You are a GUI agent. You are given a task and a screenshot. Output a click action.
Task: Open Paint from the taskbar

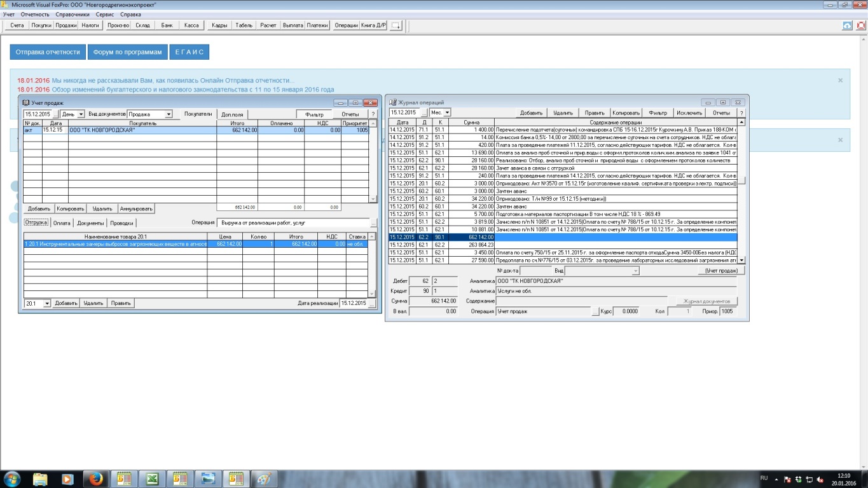pyautogui.click(x=264, y=478)
